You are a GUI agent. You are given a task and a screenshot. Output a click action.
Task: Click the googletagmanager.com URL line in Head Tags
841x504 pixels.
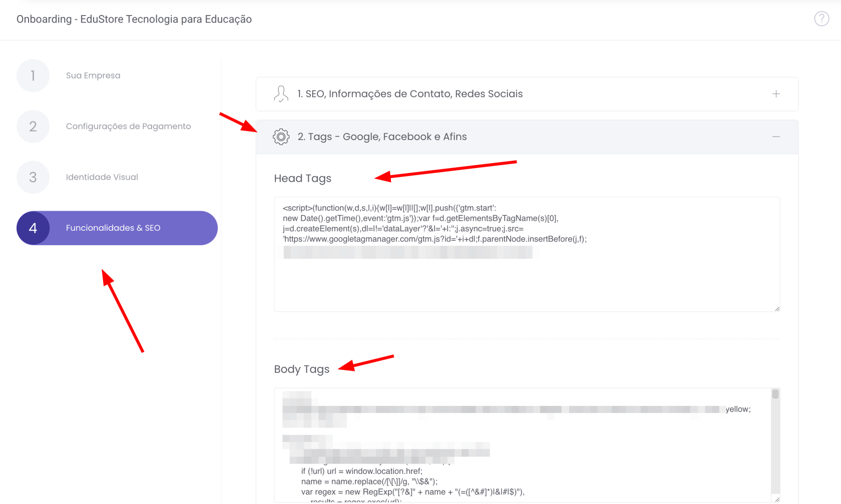435,239
